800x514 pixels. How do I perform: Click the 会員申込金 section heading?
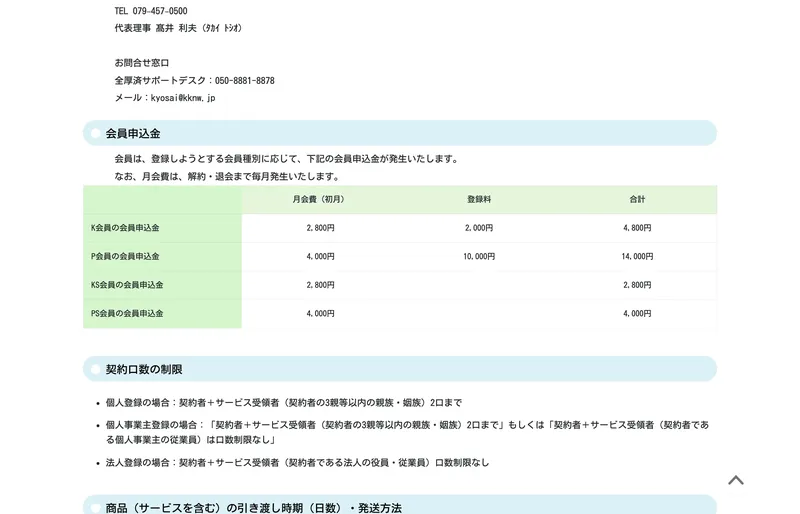[x=133, y=134]
